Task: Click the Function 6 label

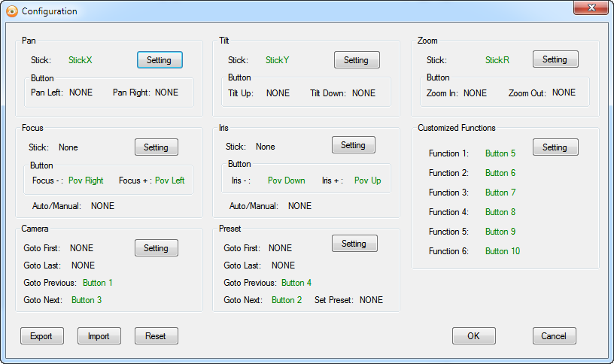Action: coord(448,251)
